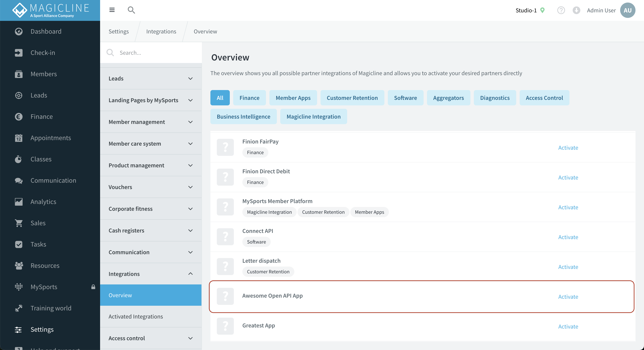Activate the Connect API integration
The image size is (644, 350).
click(x=568, y=237)
